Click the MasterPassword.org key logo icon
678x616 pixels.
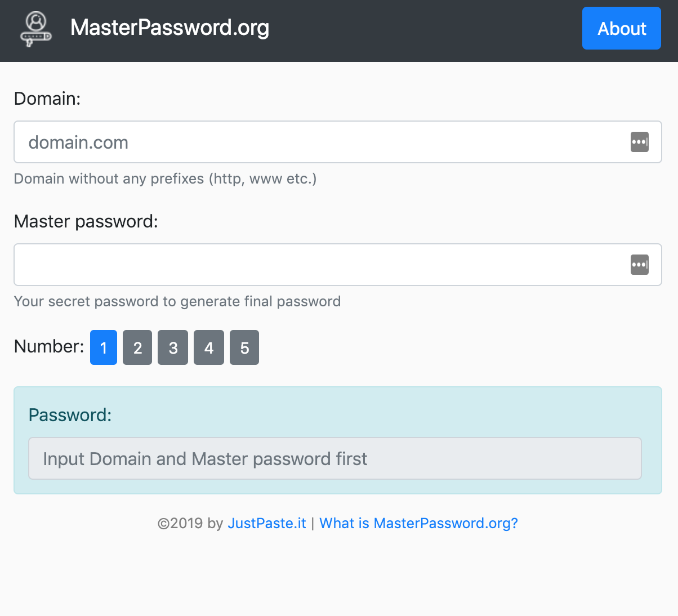coord(35,27)
